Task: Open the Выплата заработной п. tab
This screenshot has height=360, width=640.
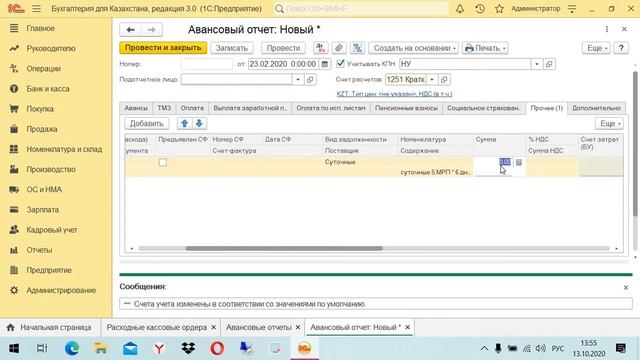Action: click(250, 108)
